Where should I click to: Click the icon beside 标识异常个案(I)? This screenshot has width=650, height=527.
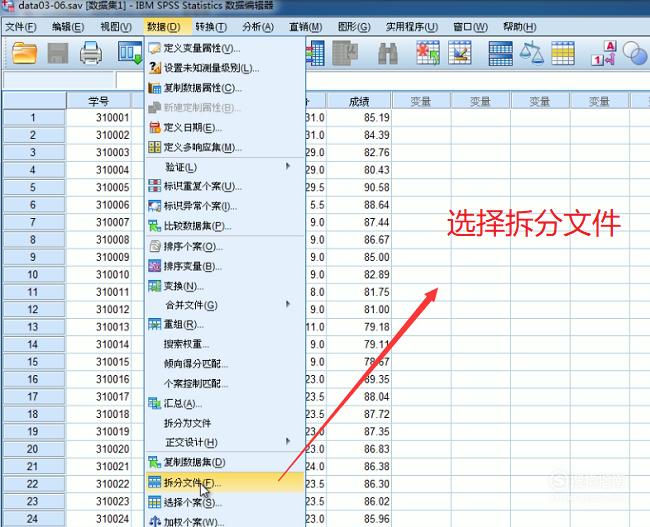click(x=154, y=206)
